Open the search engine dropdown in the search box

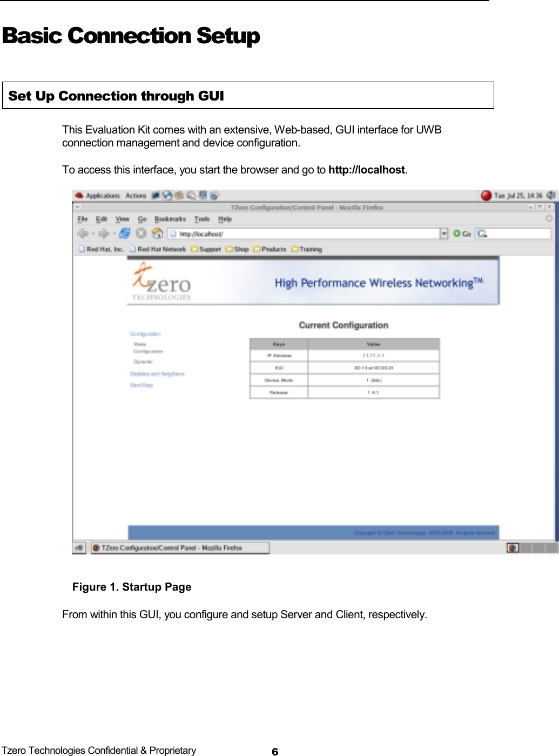coord(482,233)
